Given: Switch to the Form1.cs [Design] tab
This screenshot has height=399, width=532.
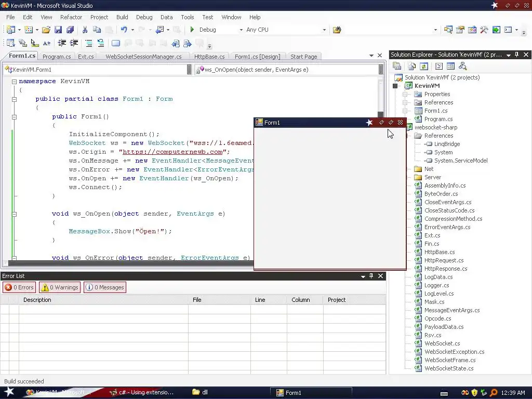Looking at the screenshot, I should tap(258, 57).
